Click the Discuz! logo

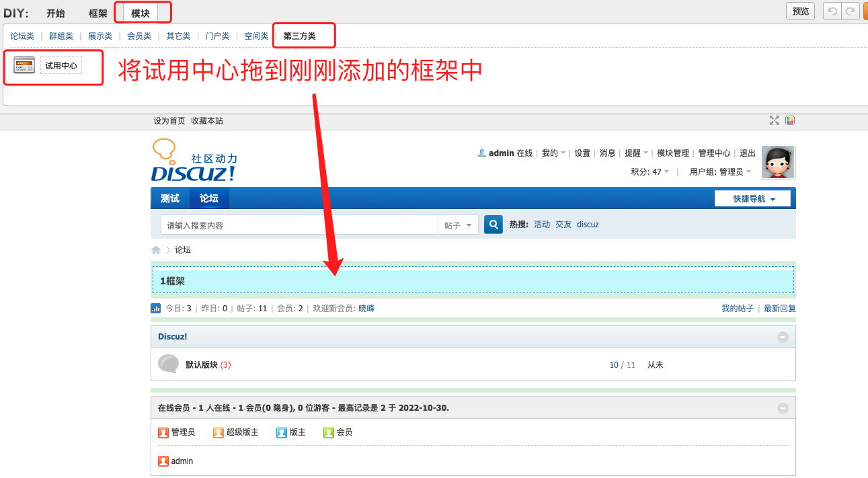click(194, 161)
